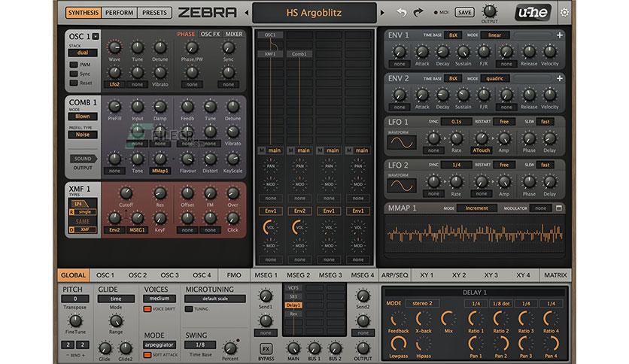The height and width of the screenshot is (364, 629).
Task: Click the Delay1 module in the FX grid
Action: [x=293, y=305]
